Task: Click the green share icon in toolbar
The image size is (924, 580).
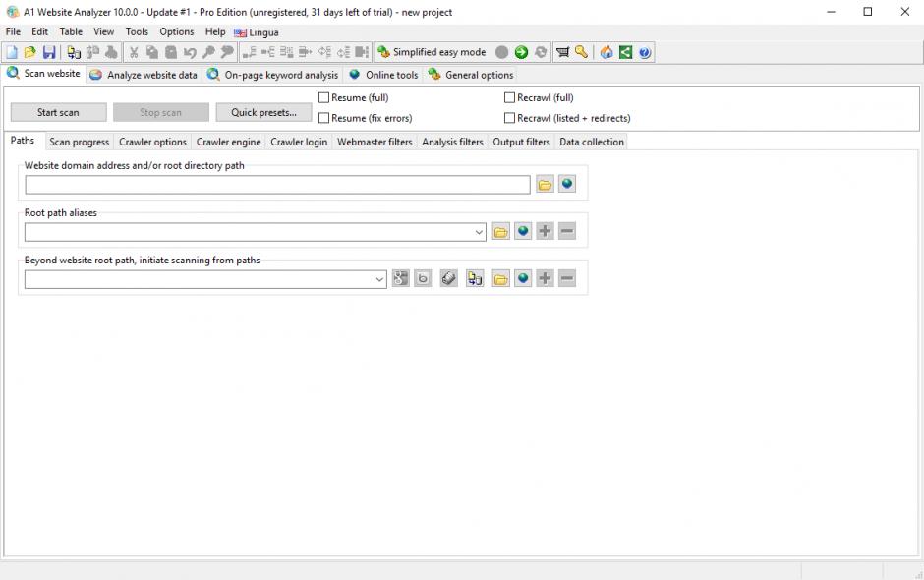Action: point(625,52)
